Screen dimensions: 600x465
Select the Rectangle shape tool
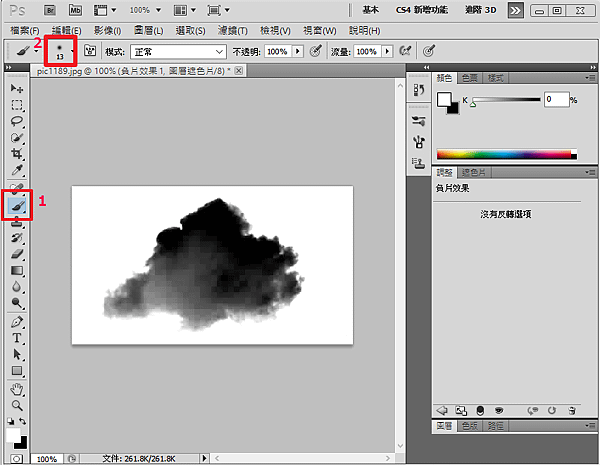click(17, 370)
